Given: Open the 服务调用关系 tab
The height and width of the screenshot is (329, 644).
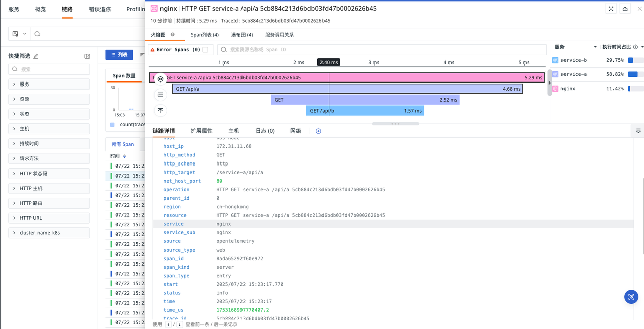Looking at the screenshot, I should [279, 35].
